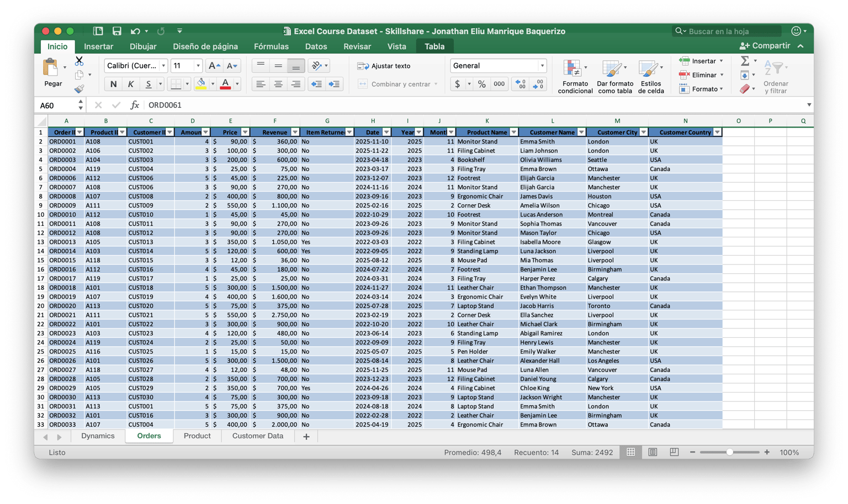This screenshot has width=848, height=504.
Task: Click the thousands separator 000 icon
Action: [x=499, y=84]
